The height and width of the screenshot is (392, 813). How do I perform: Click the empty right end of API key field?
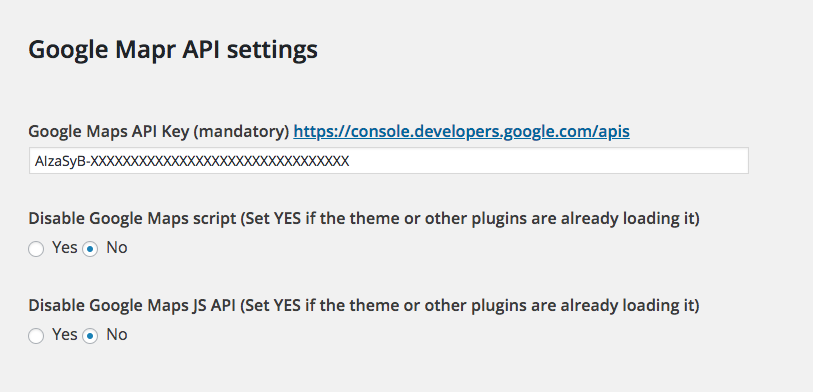(550, 161)
